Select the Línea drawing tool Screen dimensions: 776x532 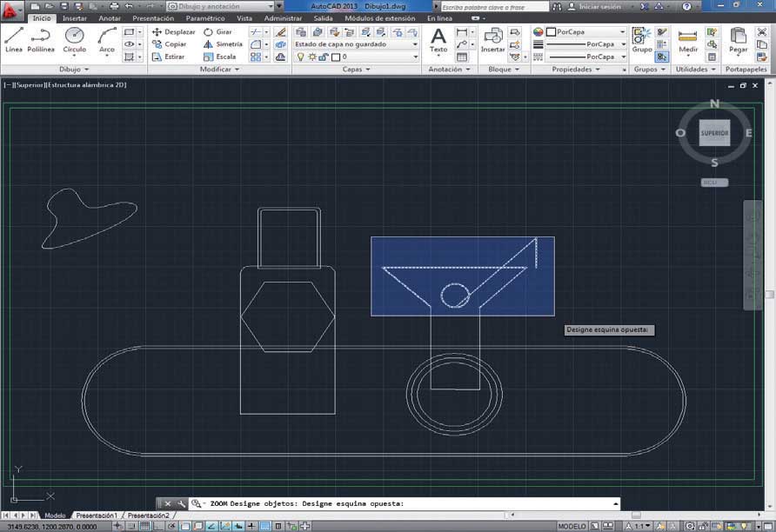coord(14,40)
